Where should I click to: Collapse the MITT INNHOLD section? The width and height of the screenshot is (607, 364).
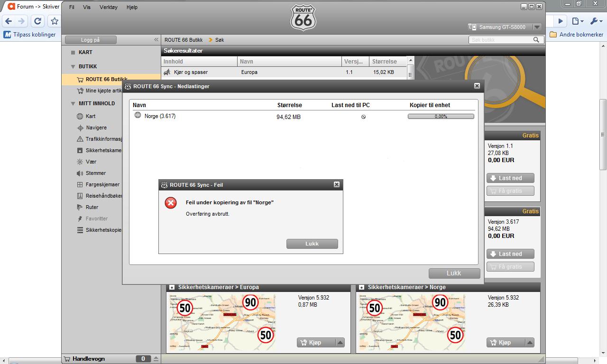click(73, 103)
